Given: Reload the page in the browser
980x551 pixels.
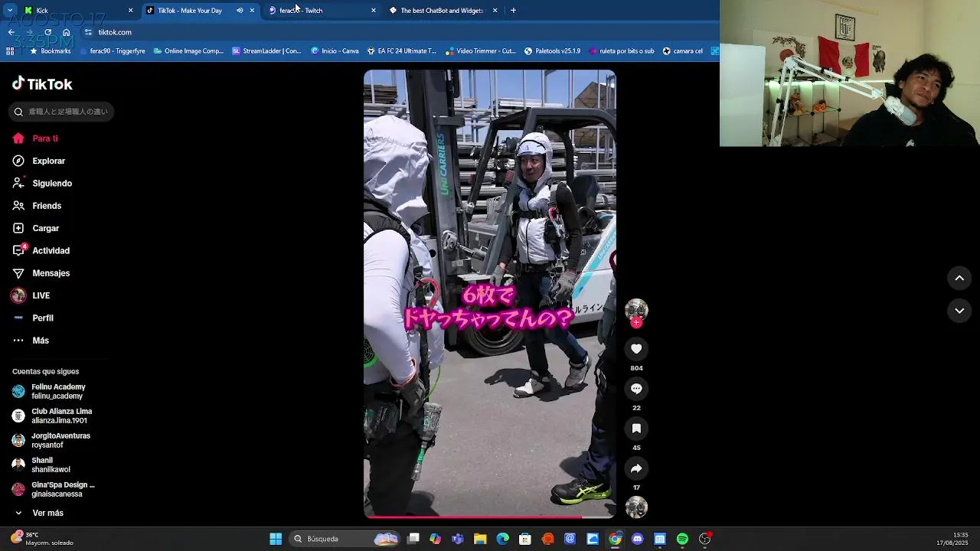Looking at the screenshot, I should tap(48, 32).
